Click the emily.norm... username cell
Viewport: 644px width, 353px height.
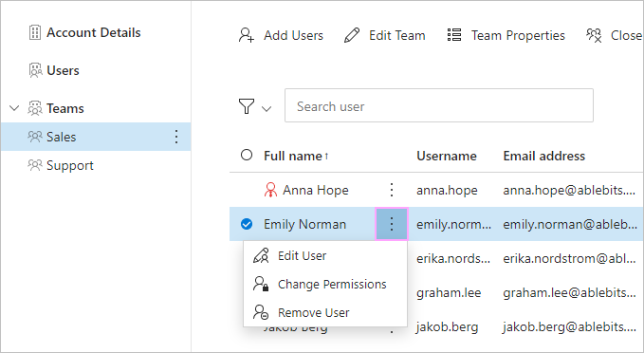coord(454,224)
